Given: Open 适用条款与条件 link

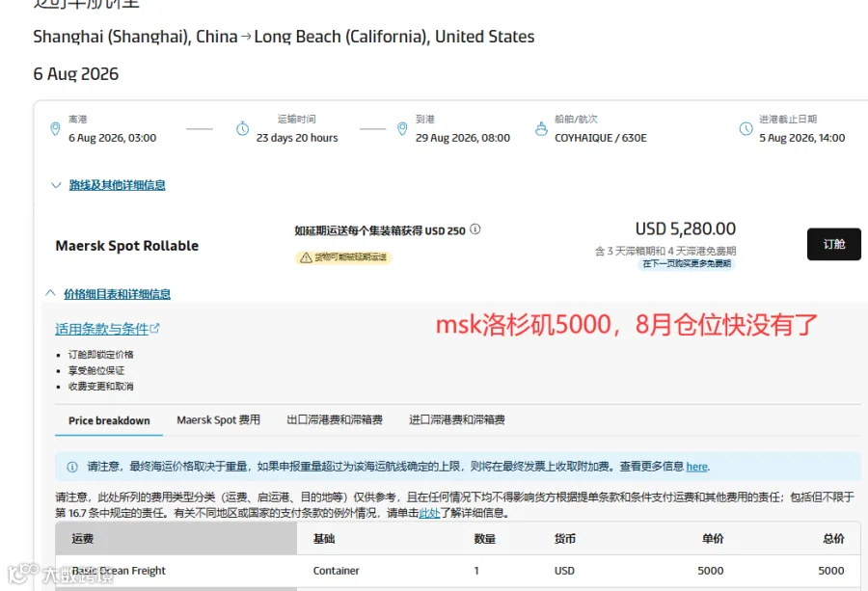Looking at the screenshot, I should [102, 330].
